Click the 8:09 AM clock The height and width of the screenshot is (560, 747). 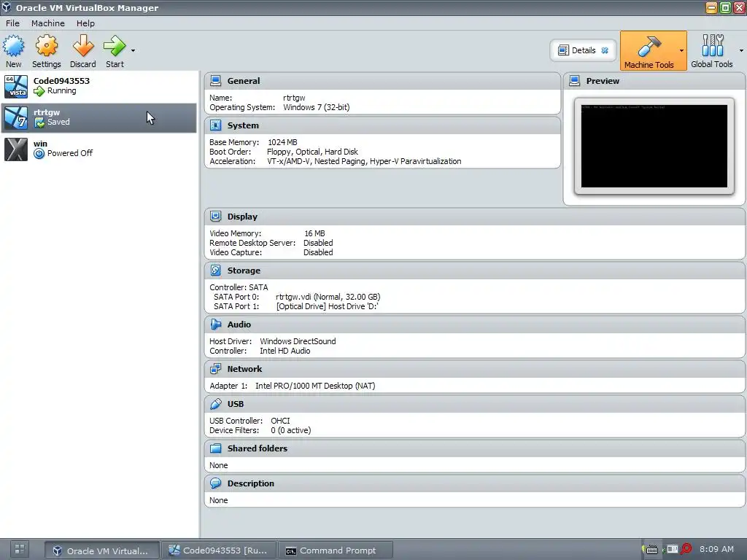pos(716,549)
